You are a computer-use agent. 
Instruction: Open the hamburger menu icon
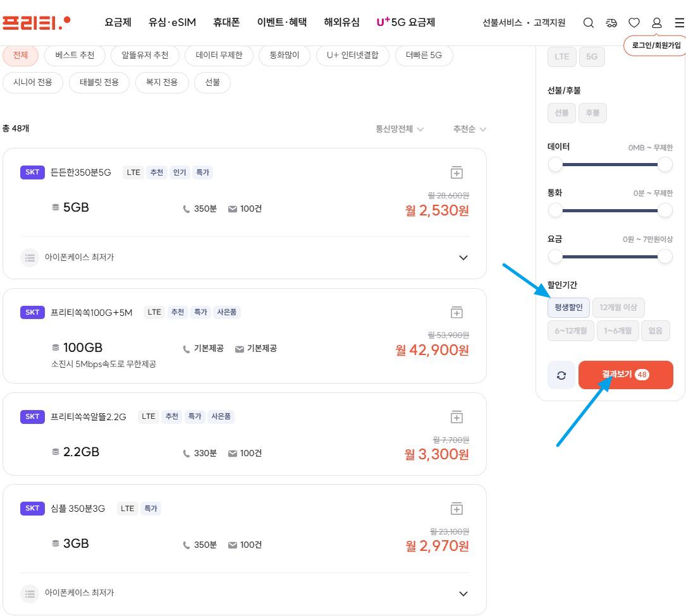coord(680,23)
